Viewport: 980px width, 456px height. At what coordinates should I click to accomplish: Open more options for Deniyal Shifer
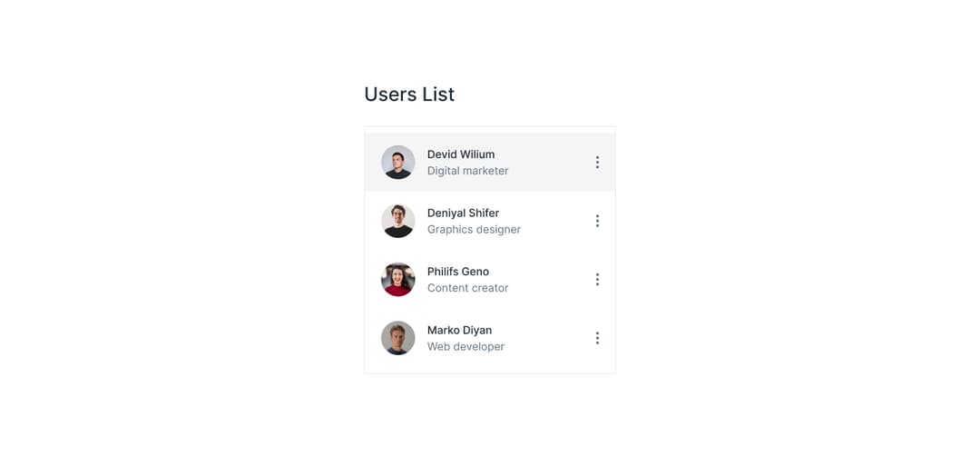pyautogui.click(x=597, y=221)
